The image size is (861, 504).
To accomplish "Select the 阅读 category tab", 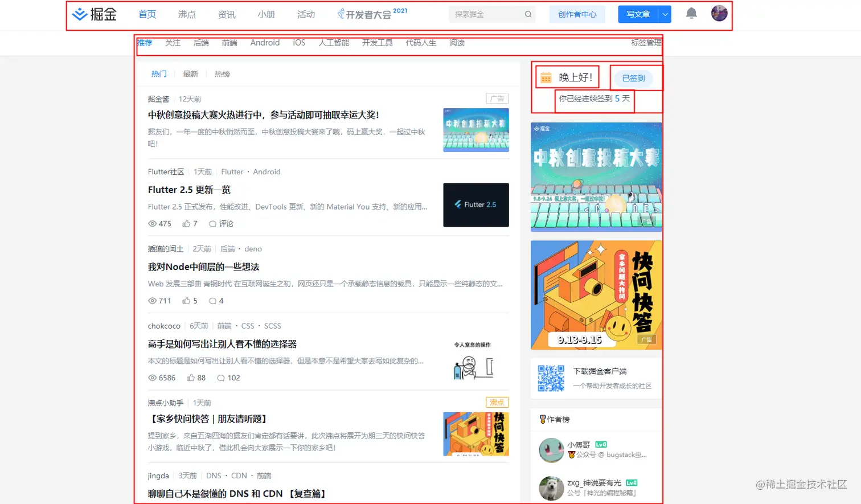I will [x=457, y=43].
